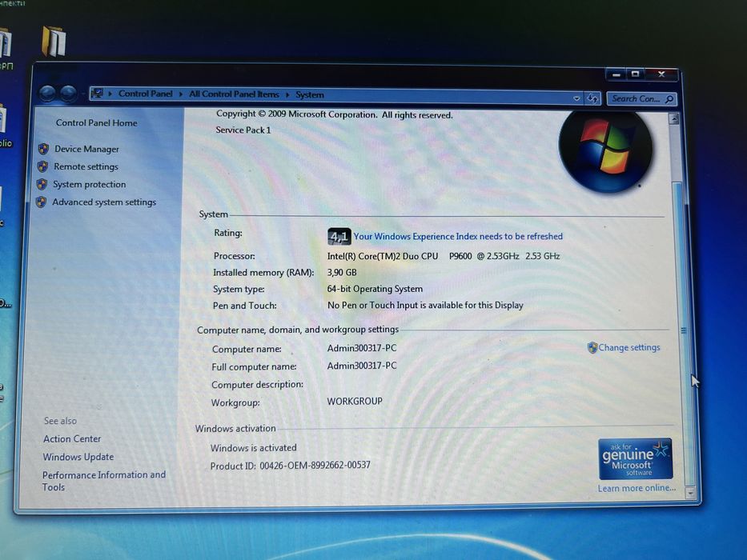The height and width of the screenshot is (560, 747).
Task: Open Control Panel Home
Action: (96, 123)
